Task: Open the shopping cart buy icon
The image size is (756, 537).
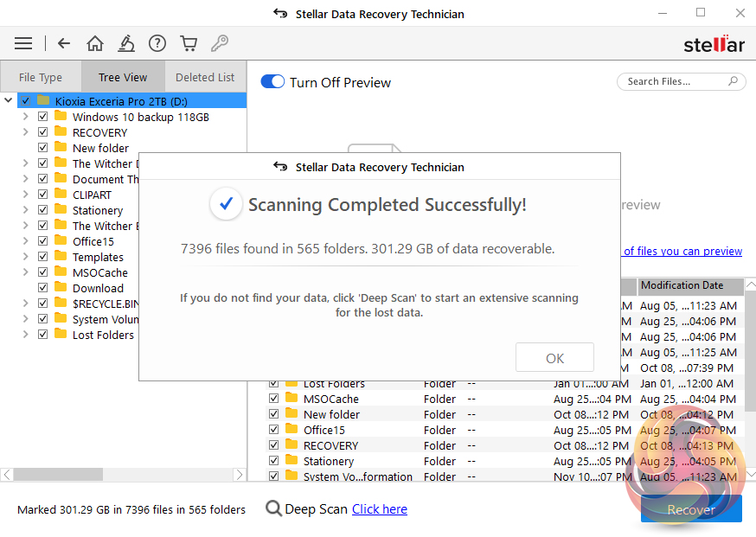Action: [189, 44]
